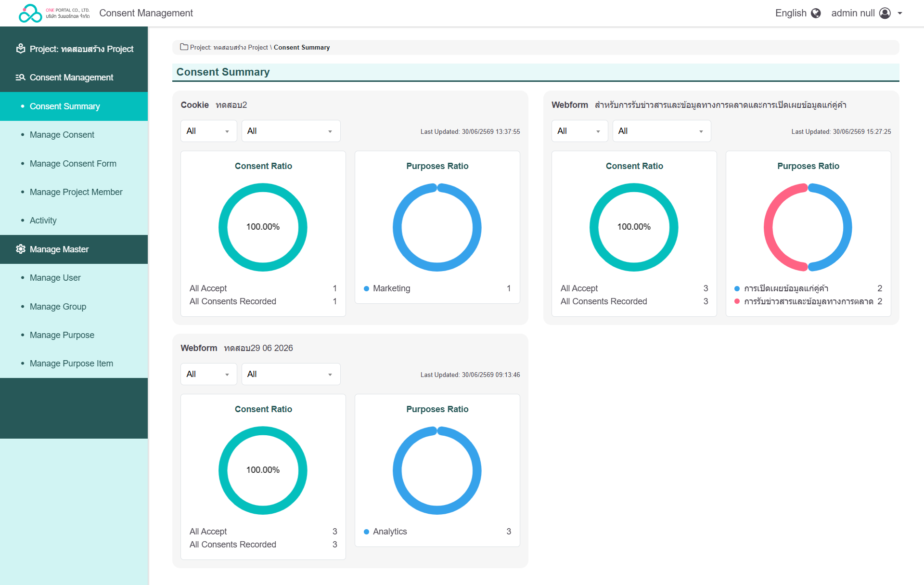
Task: Click the Consent Management search-list icon
Action: tap(20, 78)
